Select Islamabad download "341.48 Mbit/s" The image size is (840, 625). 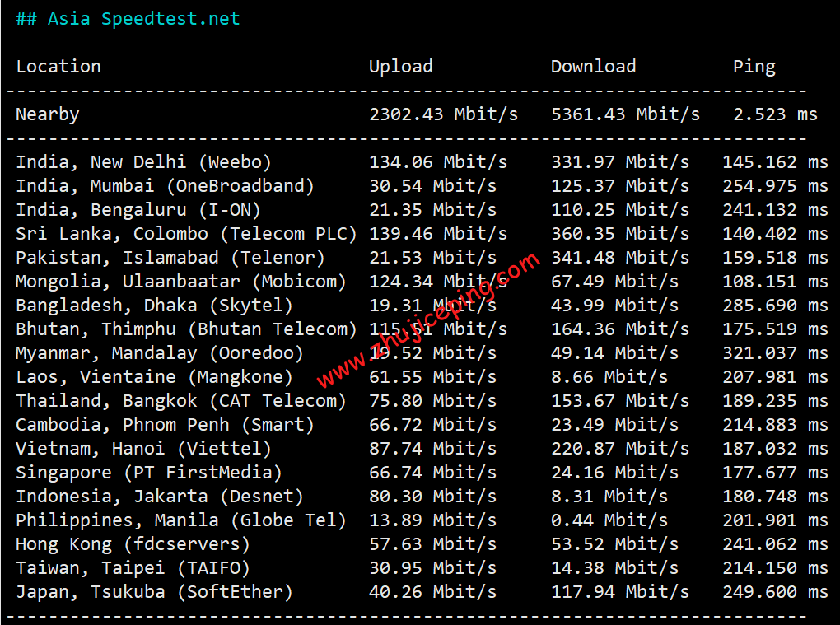pos(620,258)
